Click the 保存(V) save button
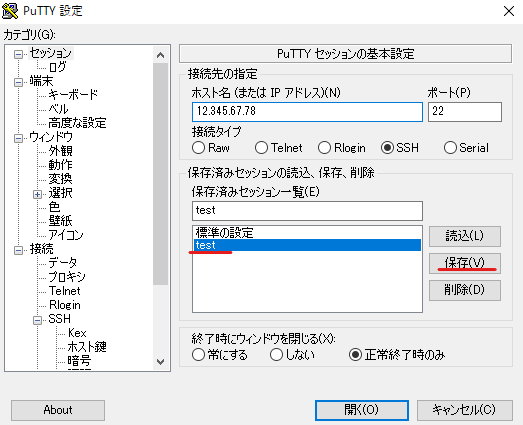Image resolution: width=523 pixels, height=425 pixels. 465,263
